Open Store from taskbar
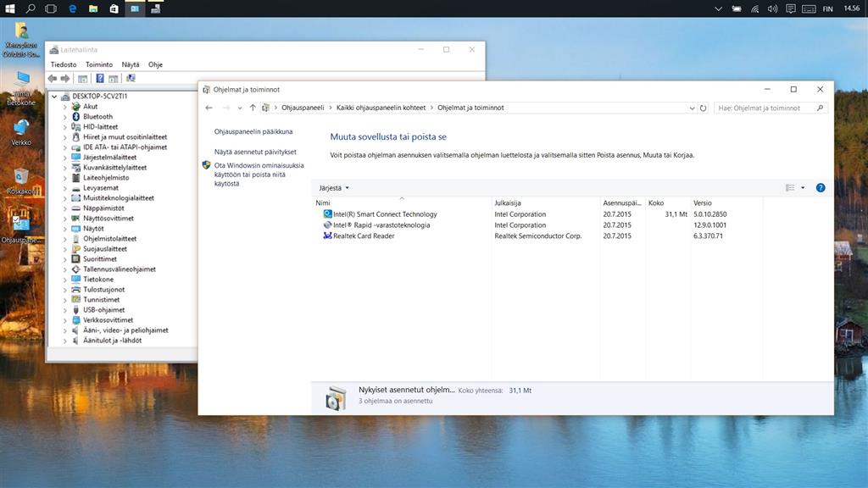The image size is (868, 488). [114, 8]
